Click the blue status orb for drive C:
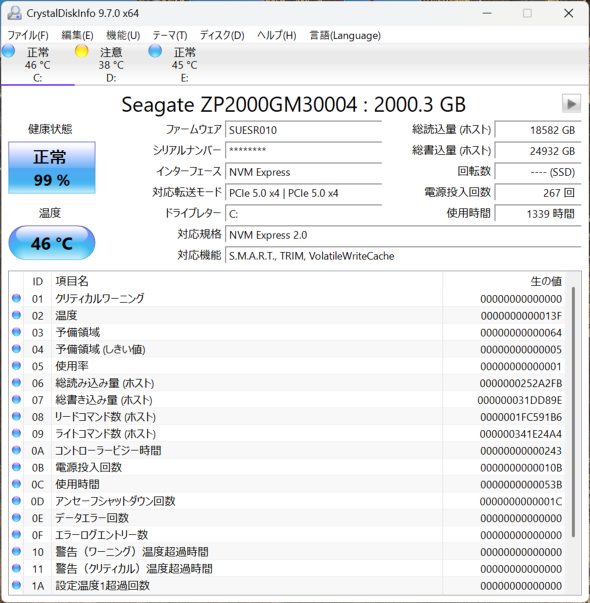Viewport: 590px width, 603px height. (8, 51)
